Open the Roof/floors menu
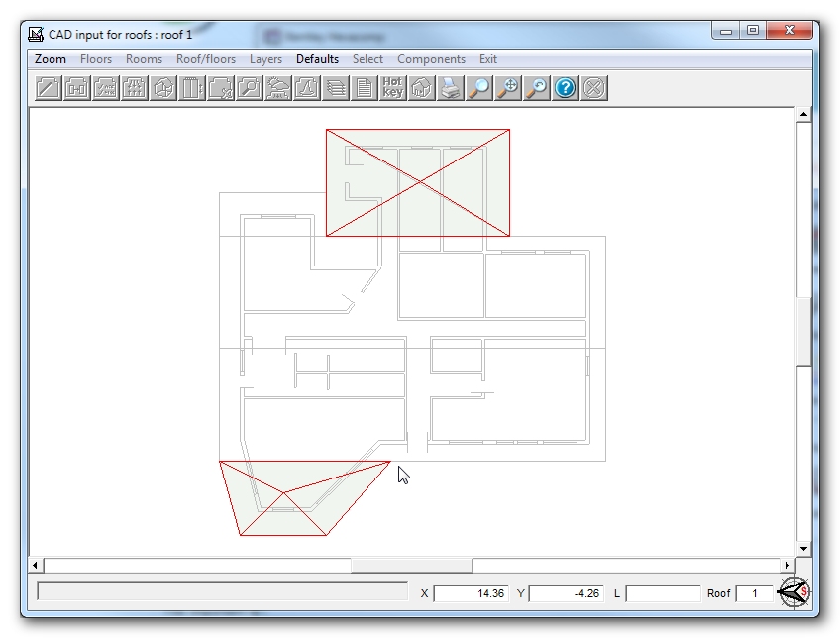The image size is (840, 638). [208, 59]
